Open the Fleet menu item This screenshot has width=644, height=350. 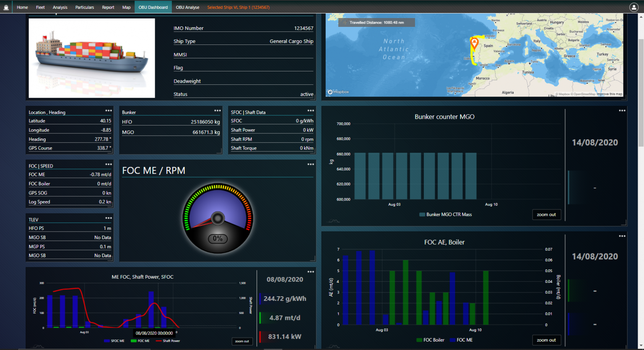tap(40, 7)
